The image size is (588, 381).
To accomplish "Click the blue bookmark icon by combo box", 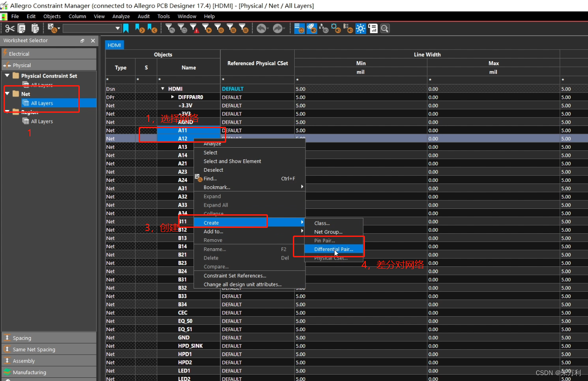I will point(126,29).
